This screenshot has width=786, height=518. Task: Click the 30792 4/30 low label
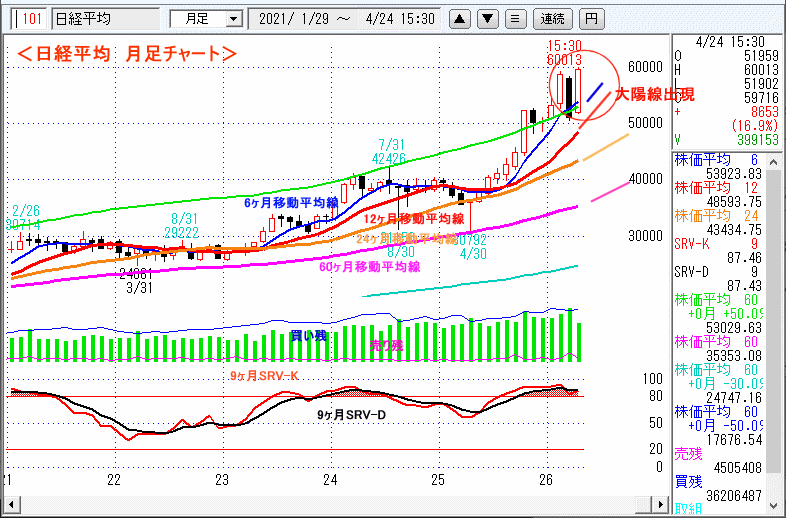471,247
